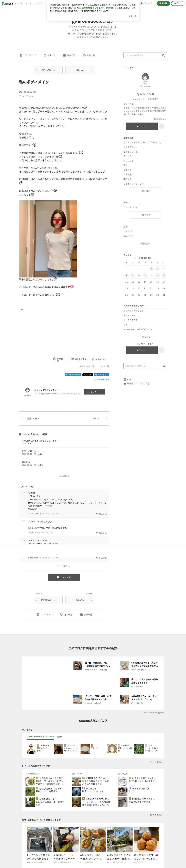The image size is (186, 868).
Task: Go to previous article 消防士の筋トレ at the top
Action: 48,70
